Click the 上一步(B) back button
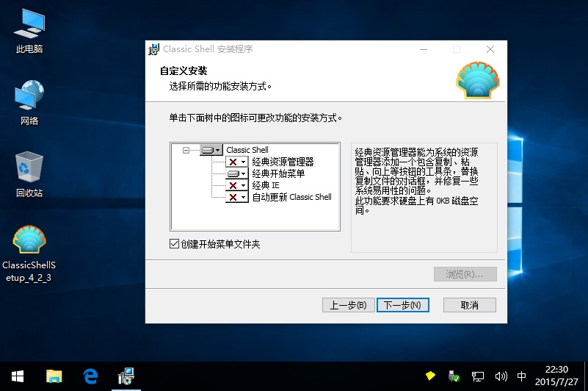The width and height of the screenshot is (588, 391). pos(349,305)
